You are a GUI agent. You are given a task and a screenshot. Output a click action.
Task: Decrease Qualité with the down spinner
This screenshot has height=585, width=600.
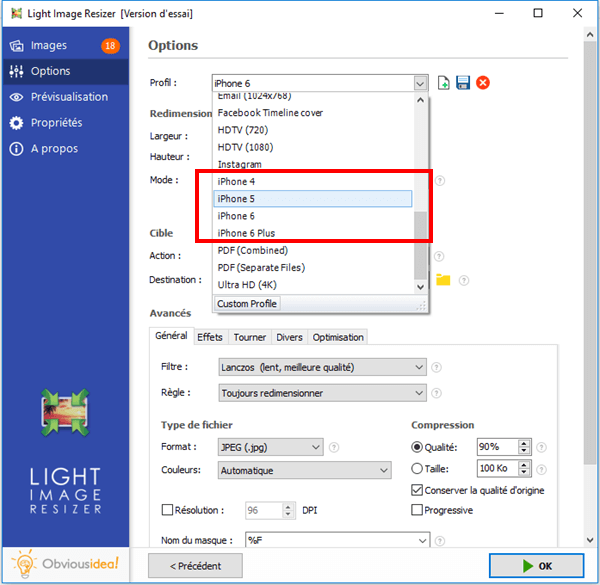524,451
